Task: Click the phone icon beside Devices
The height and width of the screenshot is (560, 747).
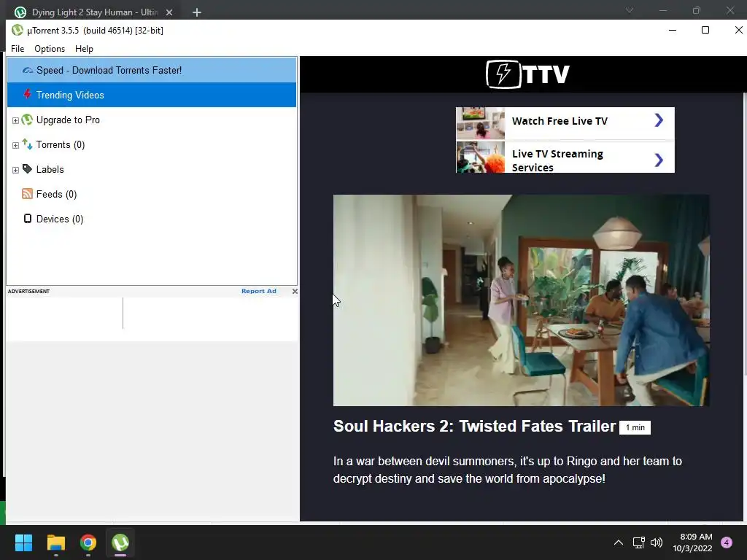Action: (28, 219)
